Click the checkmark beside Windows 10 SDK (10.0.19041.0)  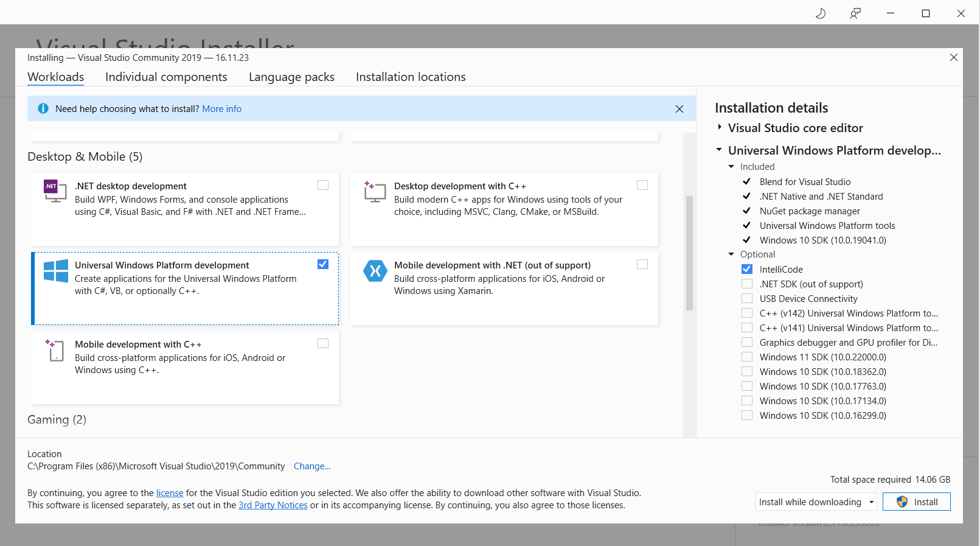[746, 240]
